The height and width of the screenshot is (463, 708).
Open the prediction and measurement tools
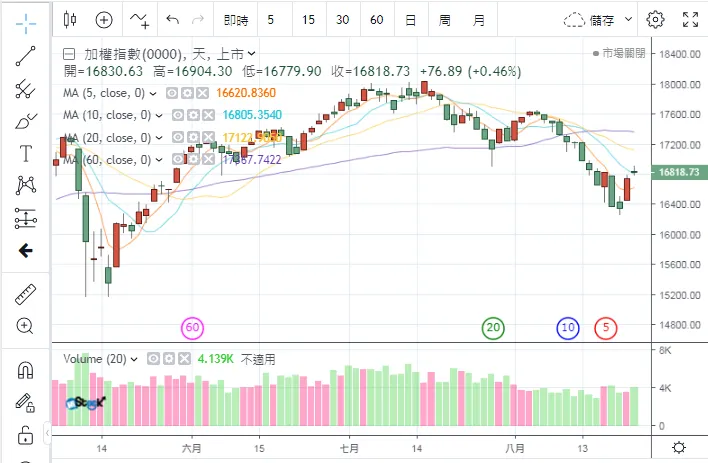click(x=26, y=218)
